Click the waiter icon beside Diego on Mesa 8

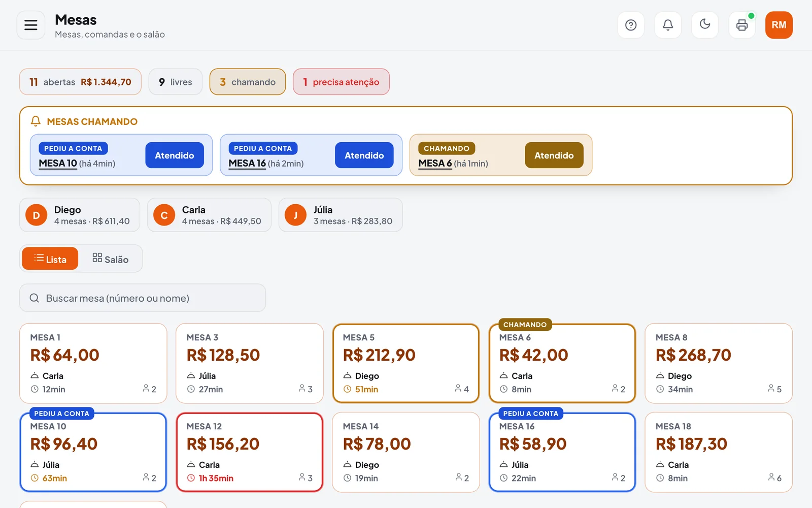click(x=660, y=376)
